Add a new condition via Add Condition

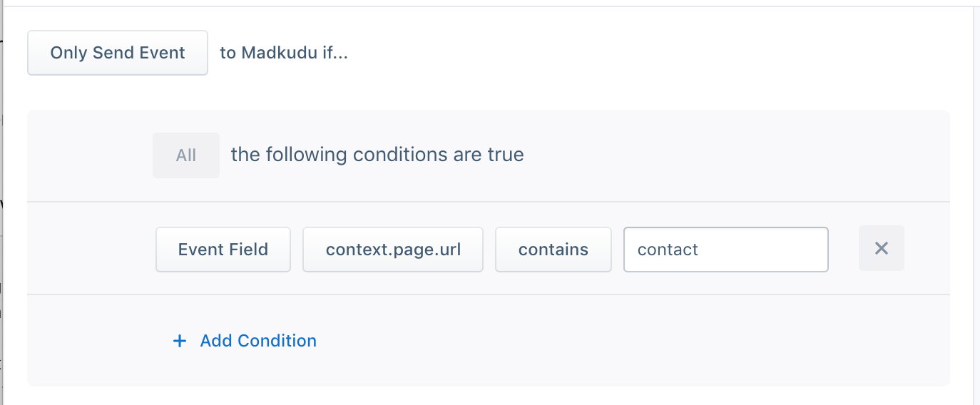245,341
